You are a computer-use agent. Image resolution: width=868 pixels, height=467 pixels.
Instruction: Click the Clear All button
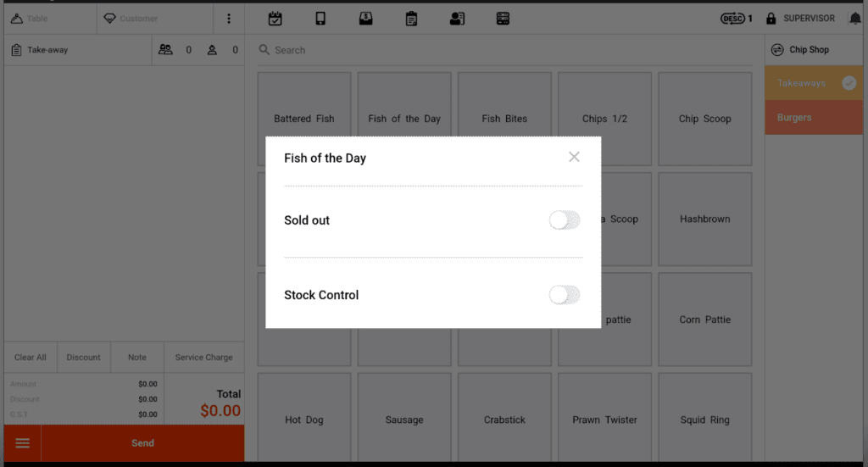pyautogui.click(x=31, y=358)
